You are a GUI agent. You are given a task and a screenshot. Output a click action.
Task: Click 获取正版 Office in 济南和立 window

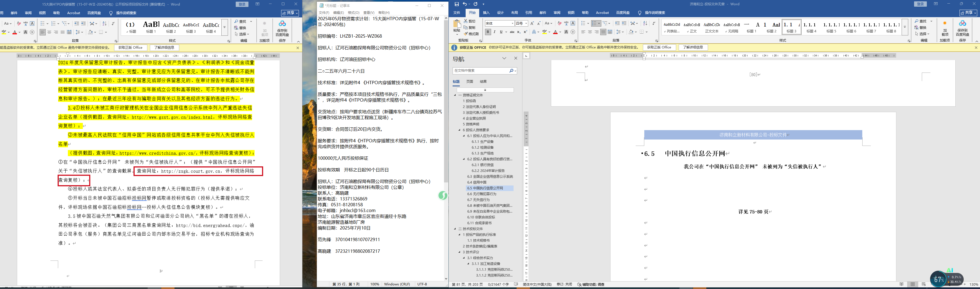pyautogui.click(x=659, y=48)
